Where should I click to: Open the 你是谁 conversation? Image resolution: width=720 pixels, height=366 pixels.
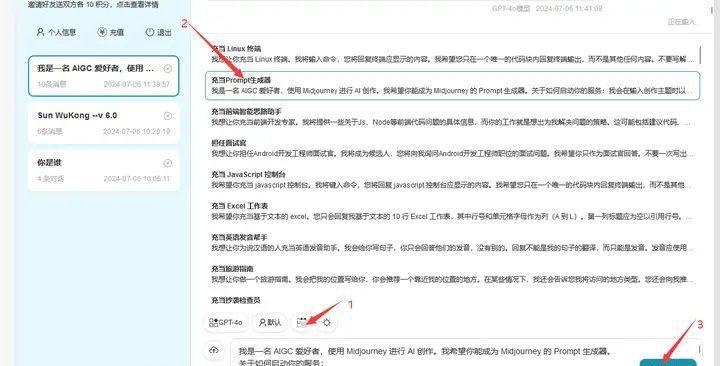pos(104,170)
